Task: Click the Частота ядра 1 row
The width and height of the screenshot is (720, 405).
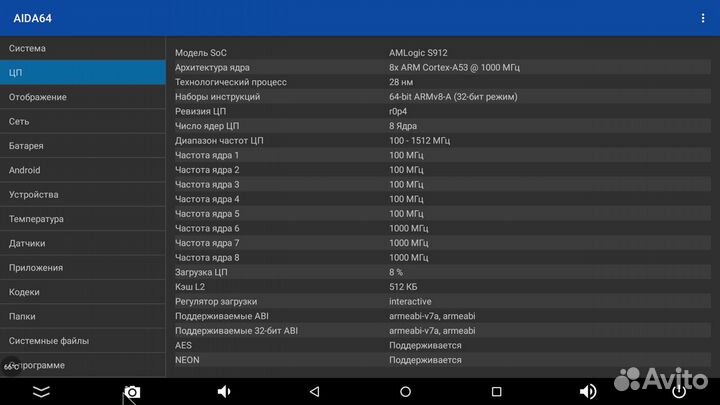Action: [442, 155]
